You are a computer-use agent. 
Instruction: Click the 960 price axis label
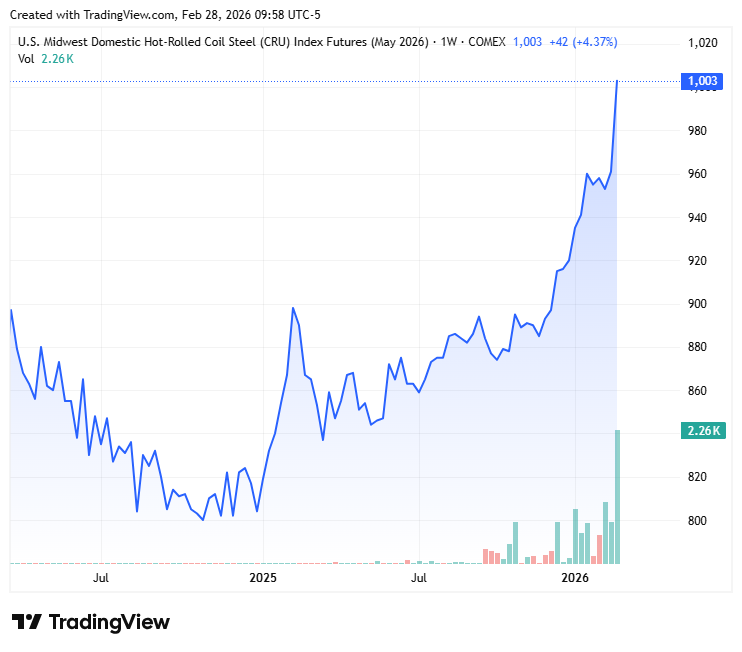[x=697, y=174]
